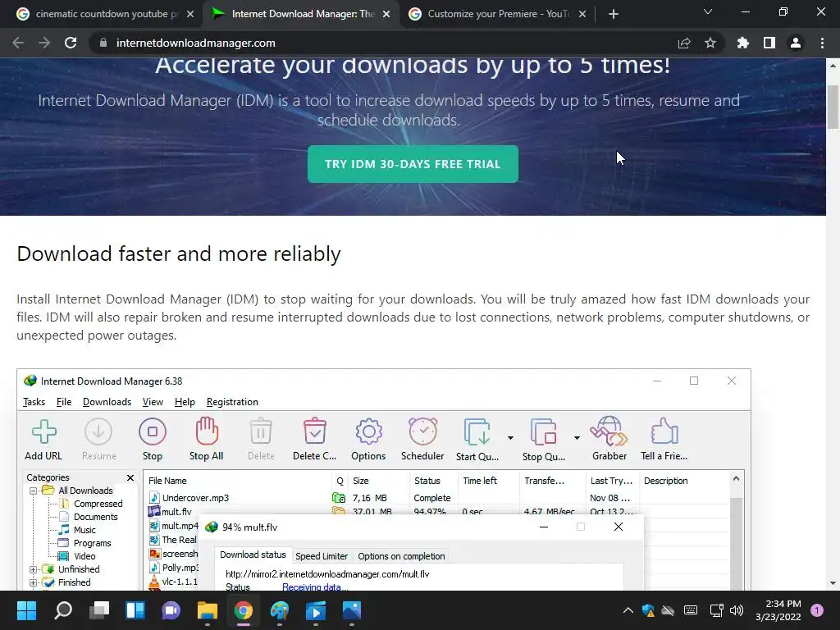
Task: Select the Compressed category
Action: 98,504
